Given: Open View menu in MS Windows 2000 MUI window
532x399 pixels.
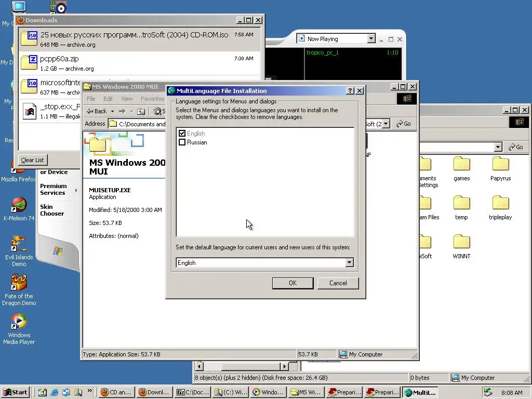Looking at the screenshot, I should [127, 99].
